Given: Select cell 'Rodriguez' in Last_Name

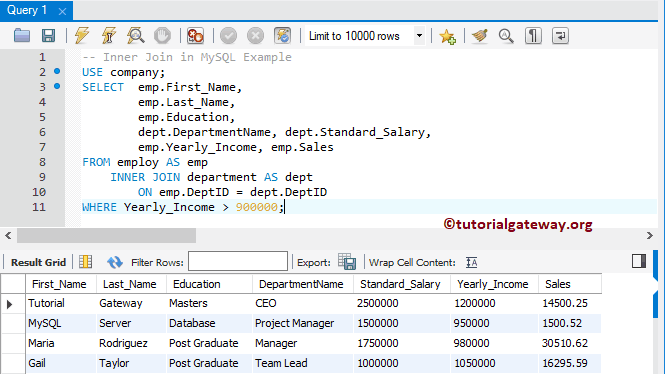Looking at the screenshot, I should [x=131, y=343].
